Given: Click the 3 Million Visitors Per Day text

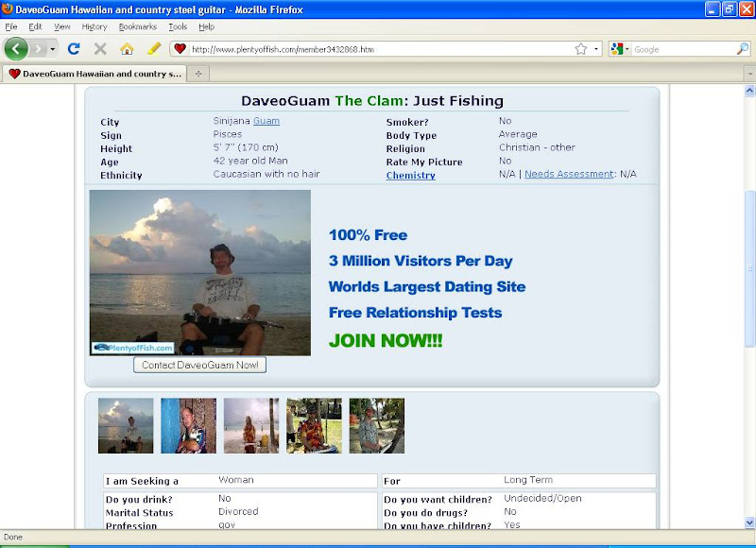Looking at the screenshot, I should coord(421,261).
